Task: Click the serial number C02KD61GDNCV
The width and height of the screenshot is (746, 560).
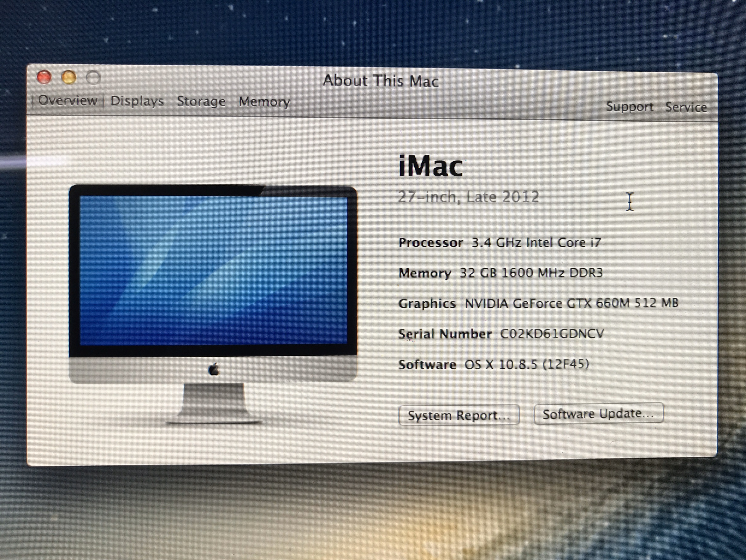Action: coord(552,334)
